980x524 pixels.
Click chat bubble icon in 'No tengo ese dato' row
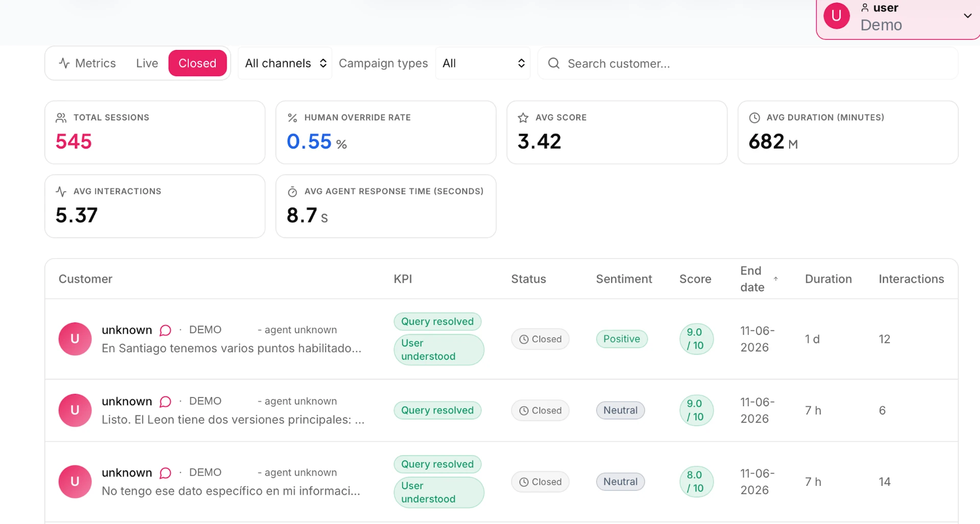click(x=165, y=473)
